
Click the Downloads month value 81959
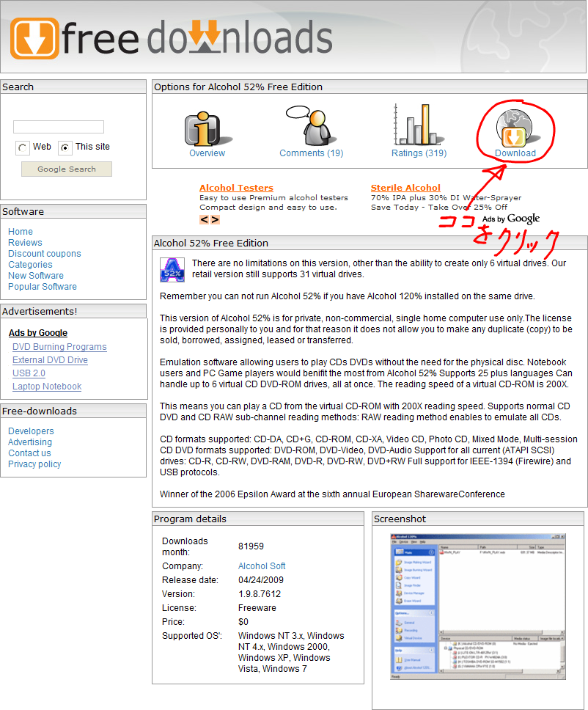click(x=251, y=546)
